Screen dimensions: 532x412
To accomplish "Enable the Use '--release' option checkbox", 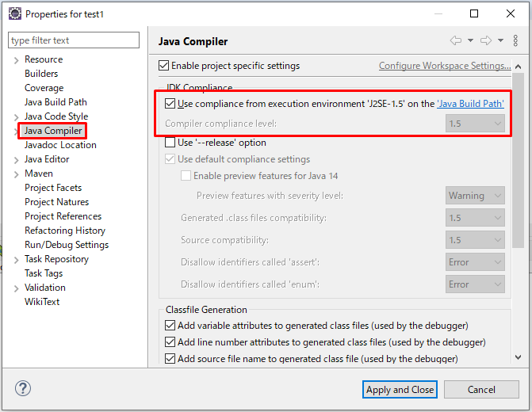I will click(170, 142).
